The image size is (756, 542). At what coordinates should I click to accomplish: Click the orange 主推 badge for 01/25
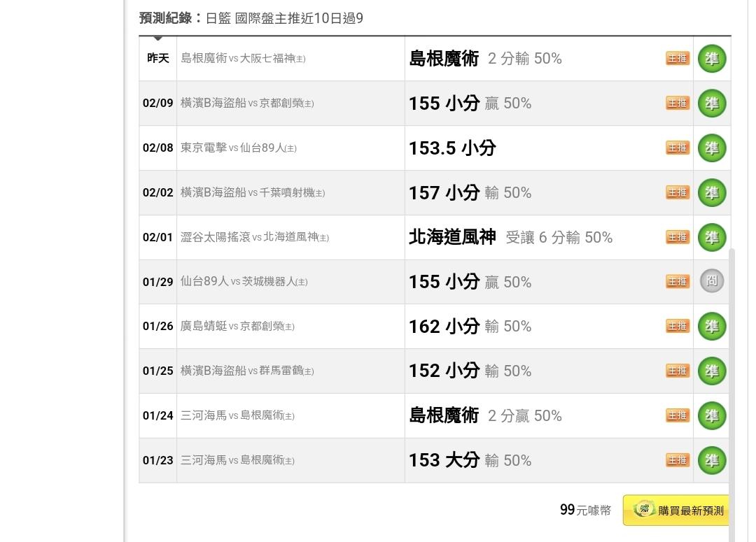coord(678,371)
